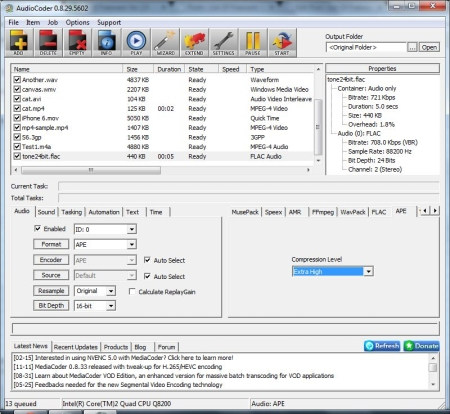Click the encoder tabs left arrow
This screenshot has height=414, width=450.
tap(425, 211)
